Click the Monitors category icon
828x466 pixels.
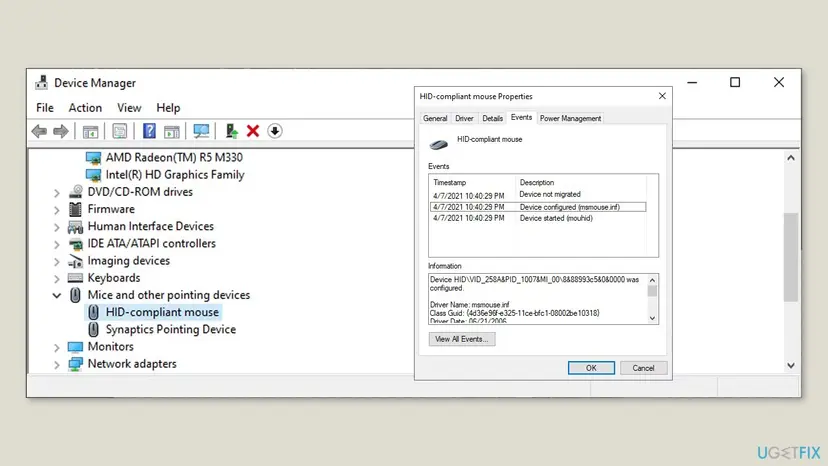click(x=76, y=347)
